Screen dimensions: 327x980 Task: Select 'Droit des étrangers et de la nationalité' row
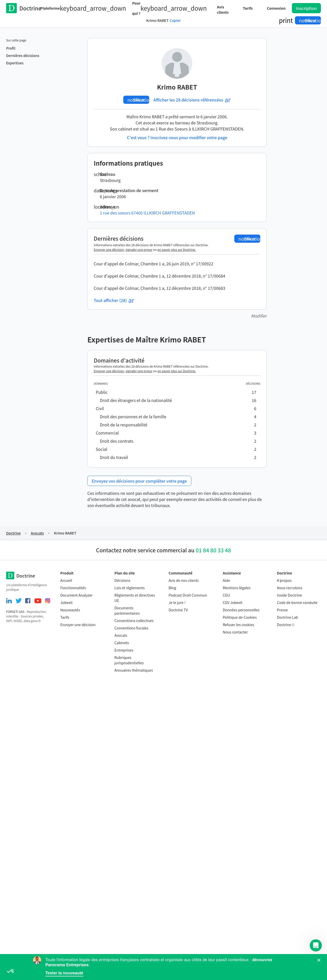click(x=177, y=401)
